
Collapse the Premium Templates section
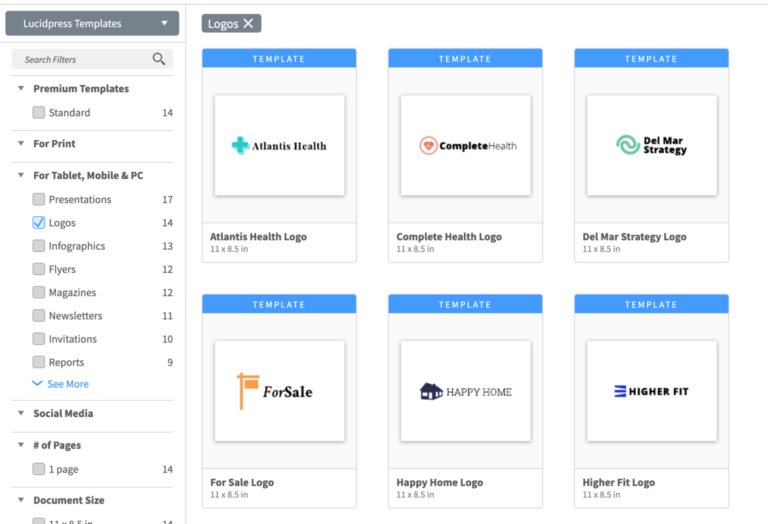(21, 89)
